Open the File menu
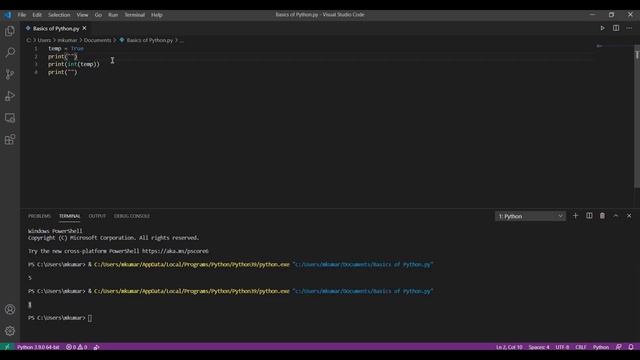640x360 pixels. coord(22,15)
